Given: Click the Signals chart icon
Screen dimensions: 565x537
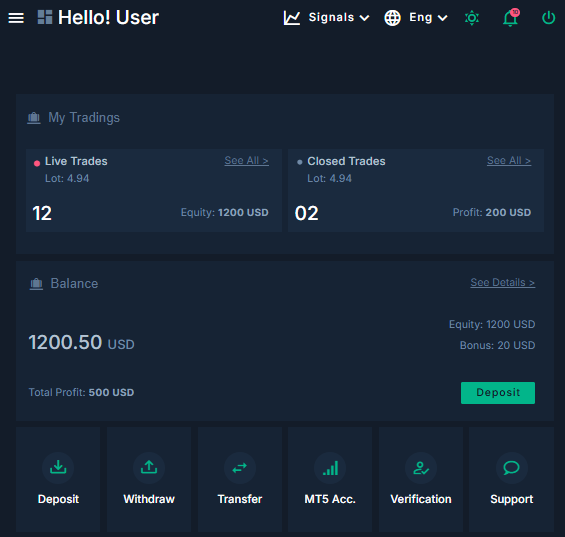Looking at the screenshot, I should pos(292,18).
